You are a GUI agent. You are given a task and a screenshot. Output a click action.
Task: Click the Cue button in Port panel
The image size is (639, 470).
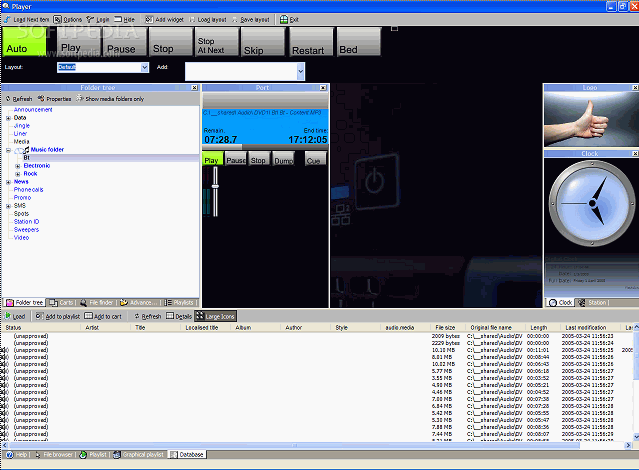coord(316,159)
